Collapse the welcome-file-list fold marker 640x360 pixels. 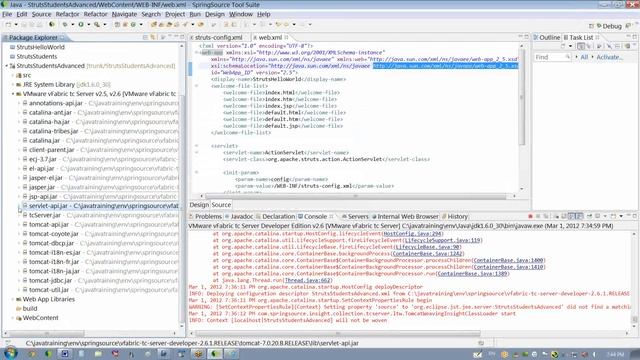(196, 86)
